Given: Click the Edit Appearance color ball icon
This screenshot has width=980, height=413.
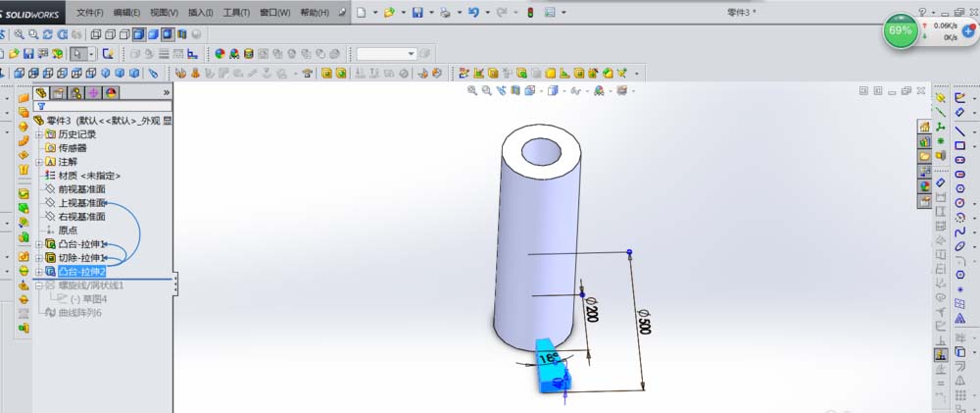Looking at the screenshot, I should (x=220, y=54).
